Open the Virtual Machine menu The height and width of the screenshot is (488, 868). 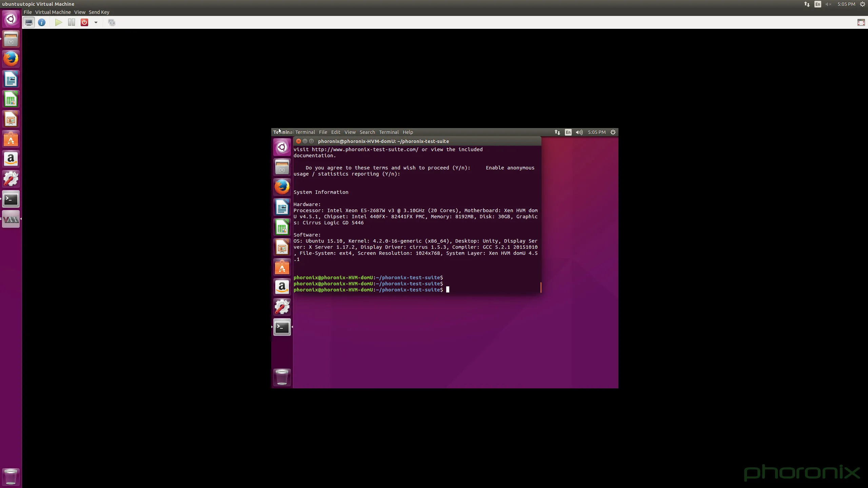(x=53, y=12)
